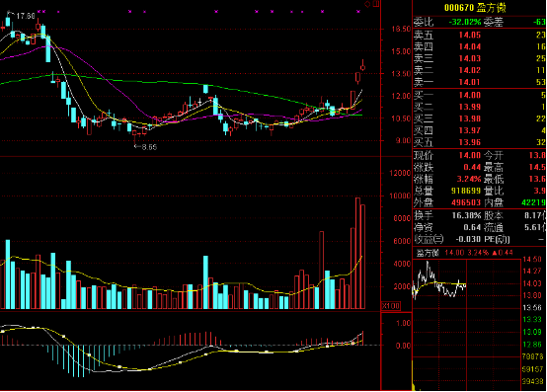The image size is (547, 392).
Task: Click the red window-layout icon beside the diamond
Action: click(376, 4)
